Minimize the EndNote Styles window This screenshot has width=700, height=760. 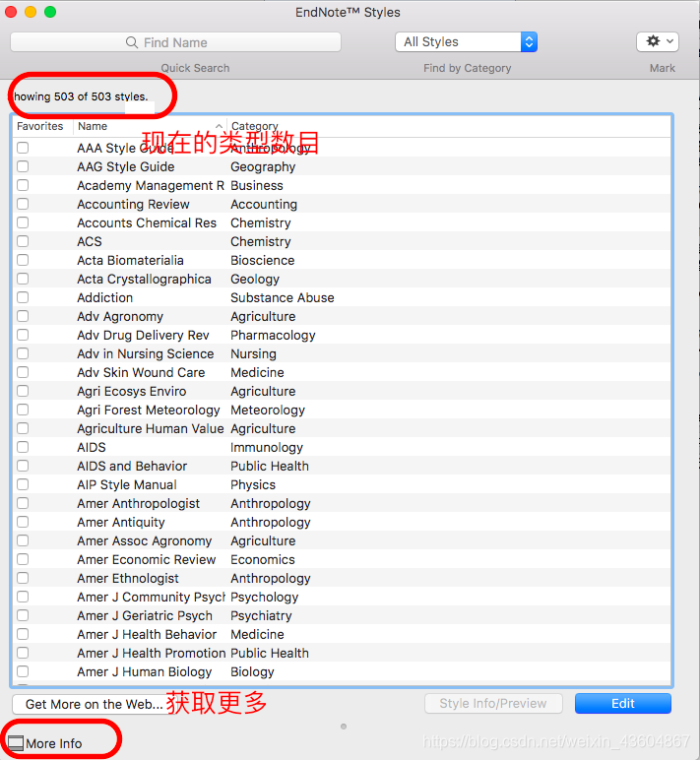click(x=31, y=12)
